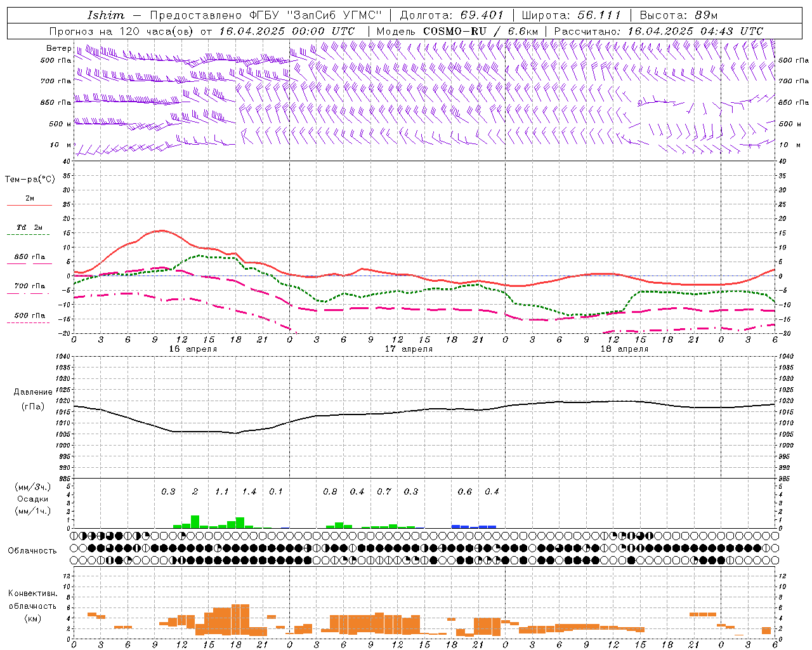
Task: Click the model name "COSMO-RU / 6.6км"
Action: (x=480, y=31)
